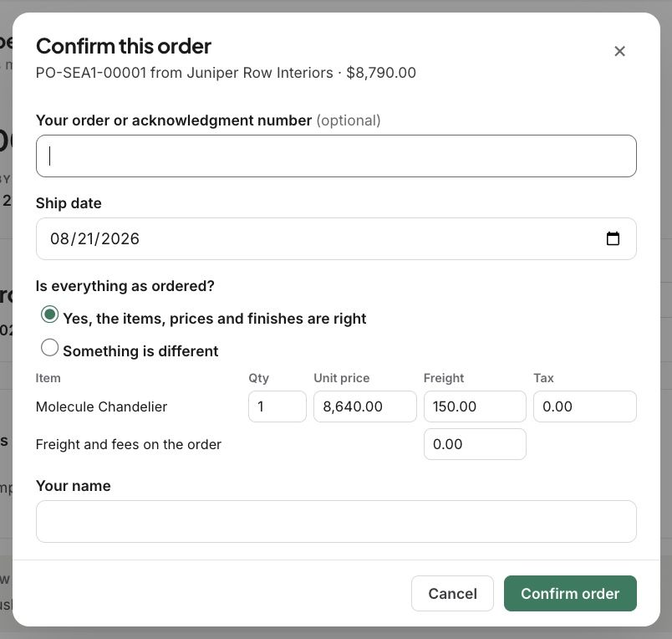Click the 'Ship date' label
Screen dimensions: 672x639
coord(69,203)
